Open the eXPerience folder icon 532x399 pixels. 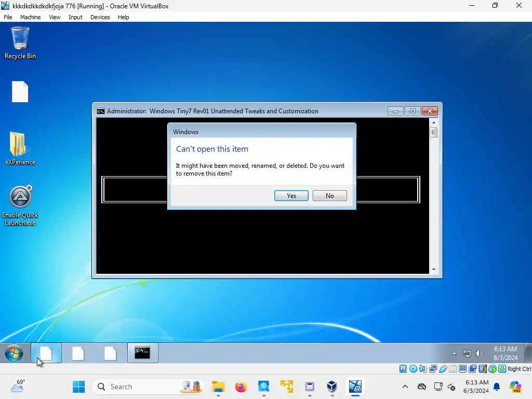20,148
